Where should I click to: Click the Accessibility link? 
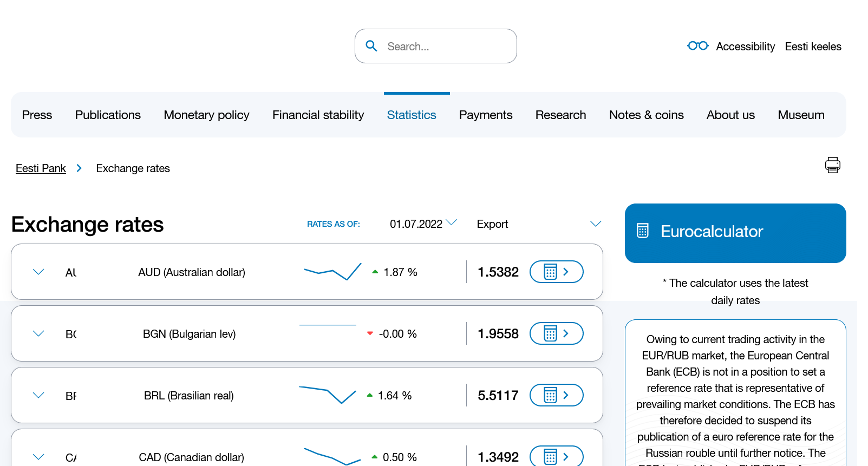click(x=745, y=47)
